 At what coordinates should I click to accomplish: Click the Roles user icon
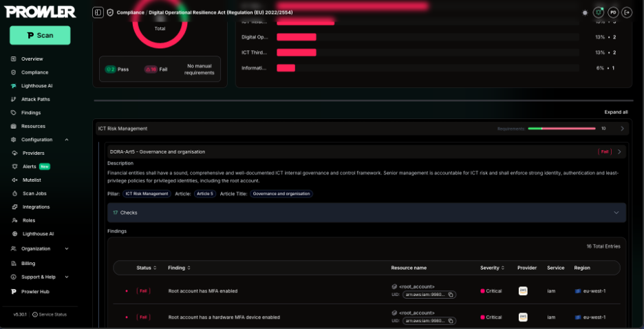[14, 220]
